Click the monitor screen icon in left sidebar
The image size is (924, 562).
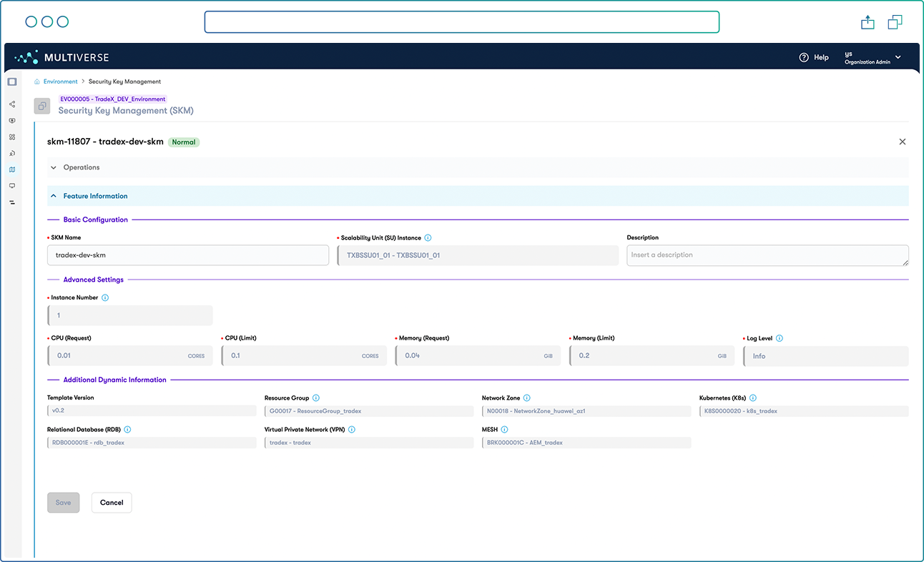pos(12,186)
